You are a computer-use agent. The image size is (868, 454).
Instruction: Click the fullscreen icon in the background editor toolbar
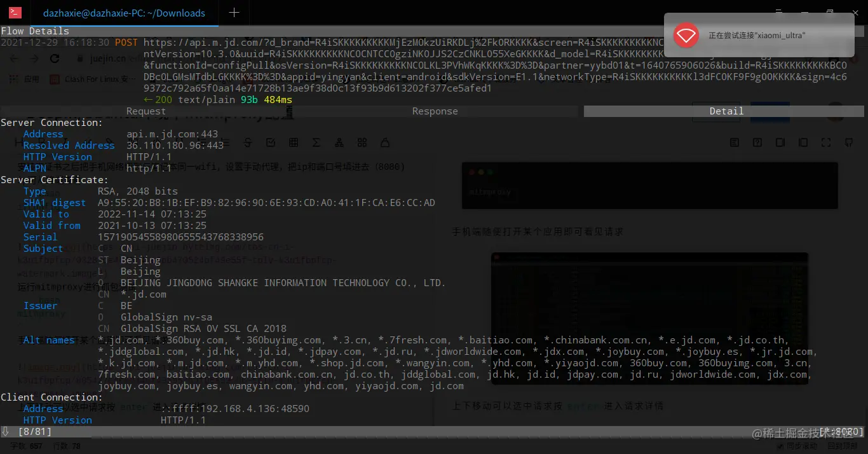[x=825, y=142]
